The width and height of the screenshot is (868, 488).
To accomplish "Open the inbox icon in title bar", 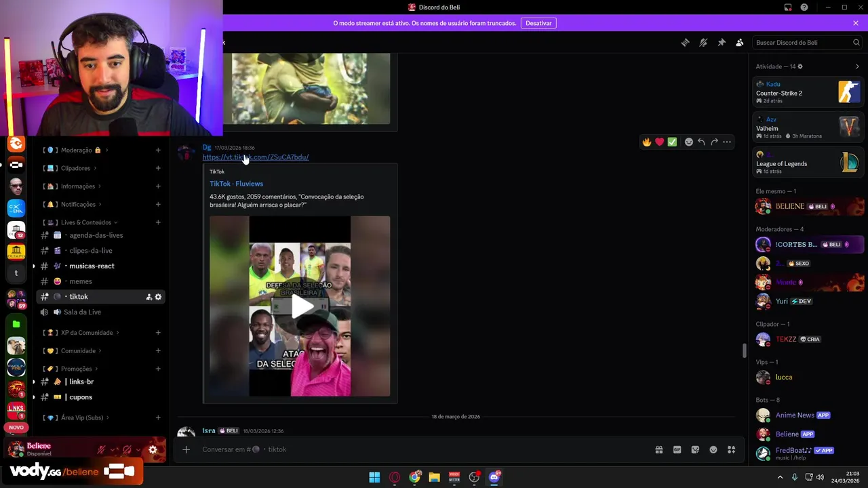I will (x=788, y=7).
